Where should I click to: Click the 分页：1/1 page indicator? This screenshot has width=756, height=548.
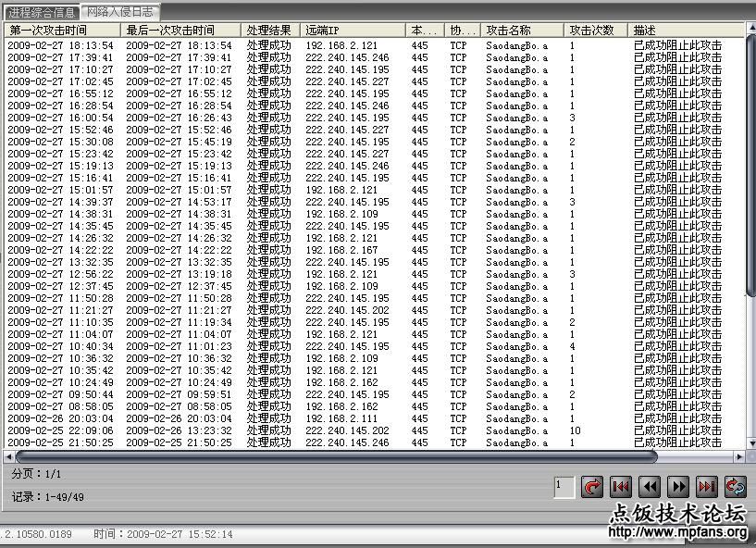(x=37, y=474)
